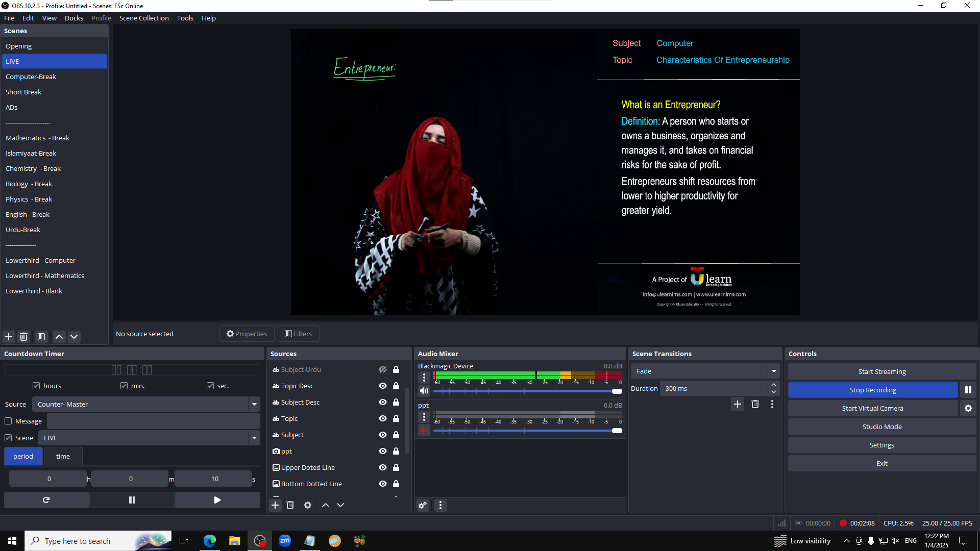
Task: Increase transition duration stepper up
Action: [774, 385]
